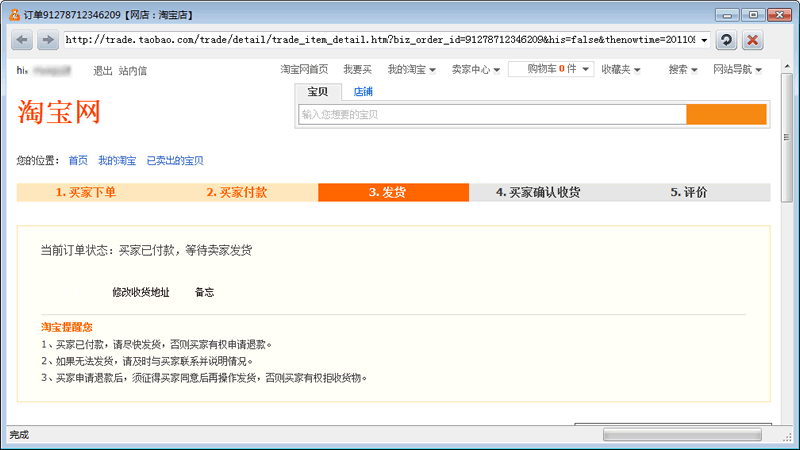Click the 当前订单状态 status text
The image size is (800, 450).
146,251
